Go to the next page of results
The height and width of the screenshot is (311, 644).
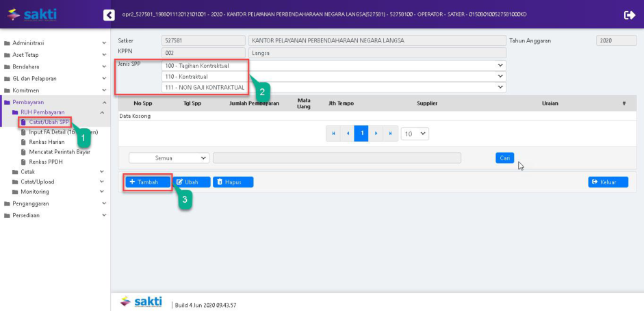click(376, 134)
